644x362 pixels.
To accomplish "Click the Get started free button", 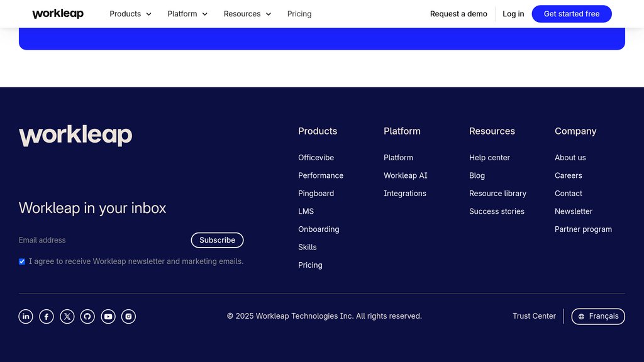I will [x=572, y=14].
